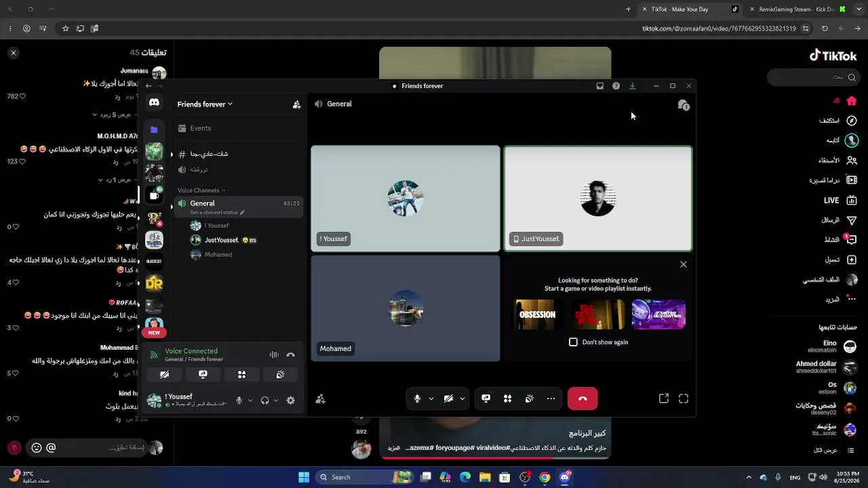Image resolution: width=868 pixels, height=488 pixels.
Task: Go to TikTok home icon
Action: coord(852,101)
